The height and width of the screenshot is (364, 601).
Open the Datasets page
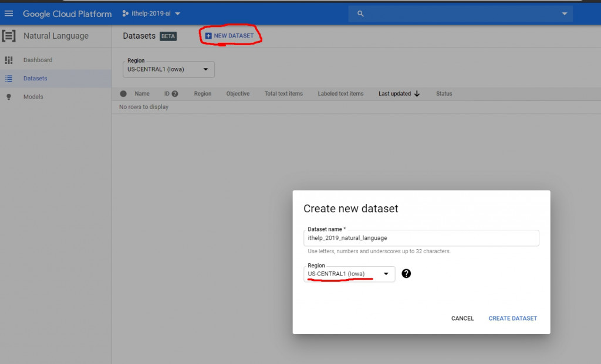click(35, 79)
